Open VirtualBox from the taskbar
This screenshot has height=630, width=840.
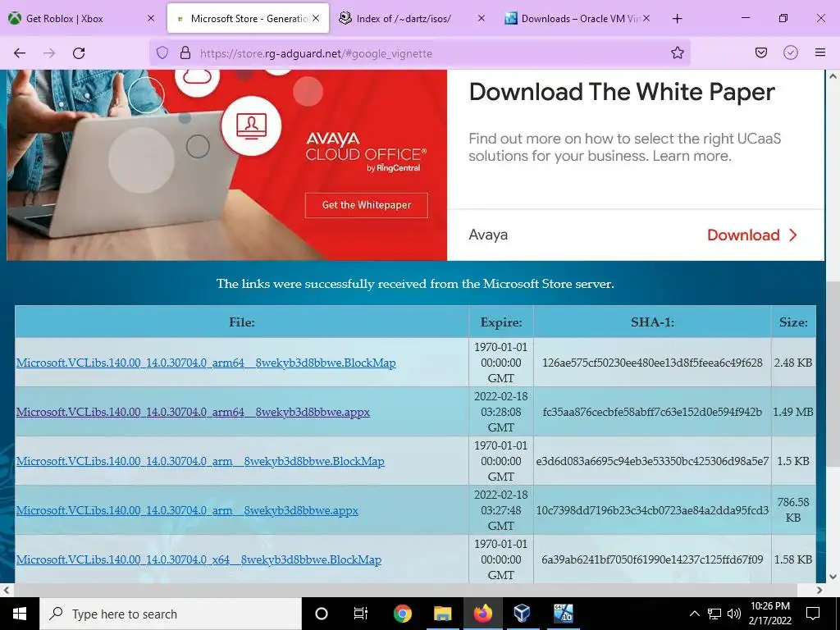coord(522,614)
